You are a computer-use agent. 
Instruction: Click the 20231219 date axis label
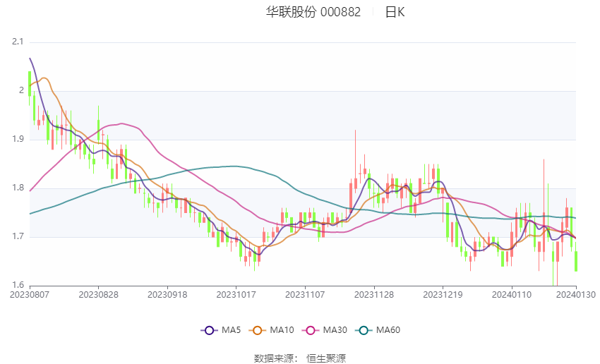pos(443,295)
